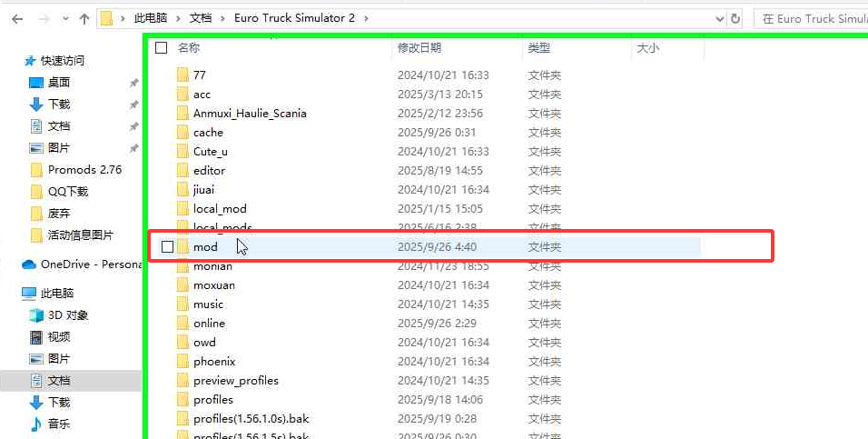The image size is (868, 439).
Task: Sort by 类型 column header
Action: tap(538, 48)
